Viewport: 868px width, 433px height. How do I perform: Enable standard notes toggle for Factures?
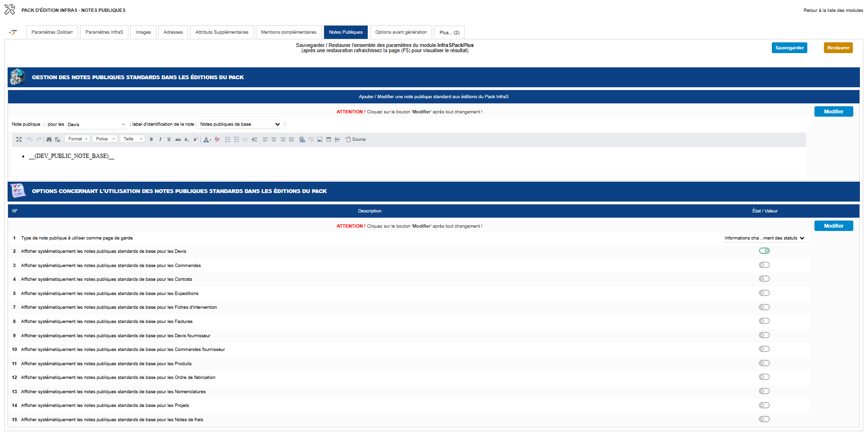click(x=764, y=321)
